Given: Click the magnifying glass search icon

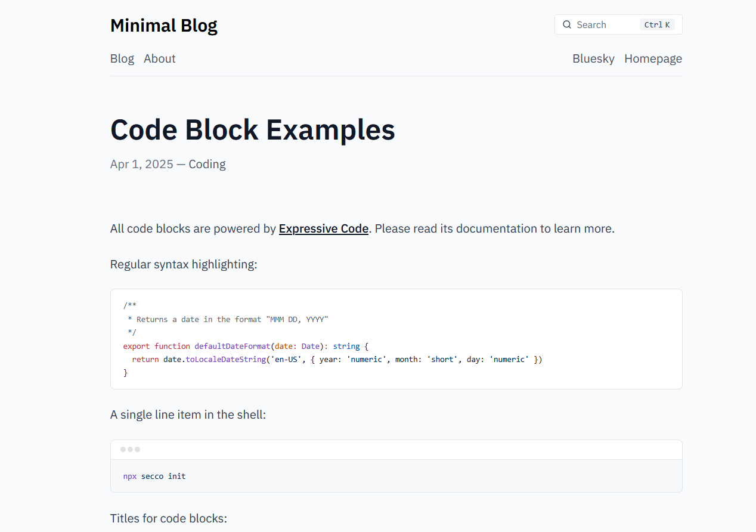Looking at the screenshot, I should 567,24.
